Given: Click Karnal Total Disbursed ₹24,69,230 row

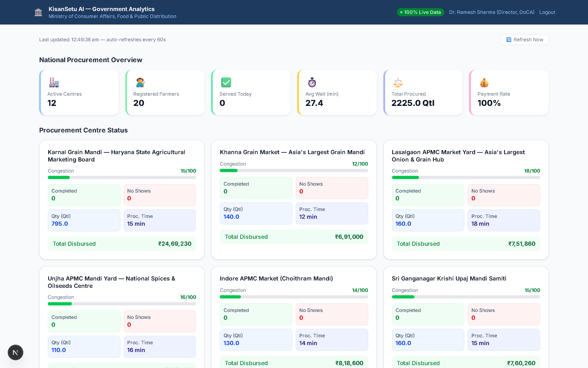Looking at the screenshot, I should (x=122, y=244).
